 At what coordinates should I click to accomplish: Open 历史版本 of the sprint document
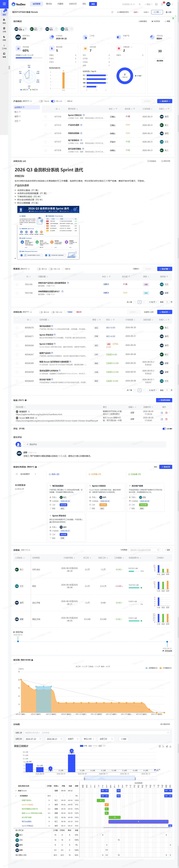tap(152, 161)
